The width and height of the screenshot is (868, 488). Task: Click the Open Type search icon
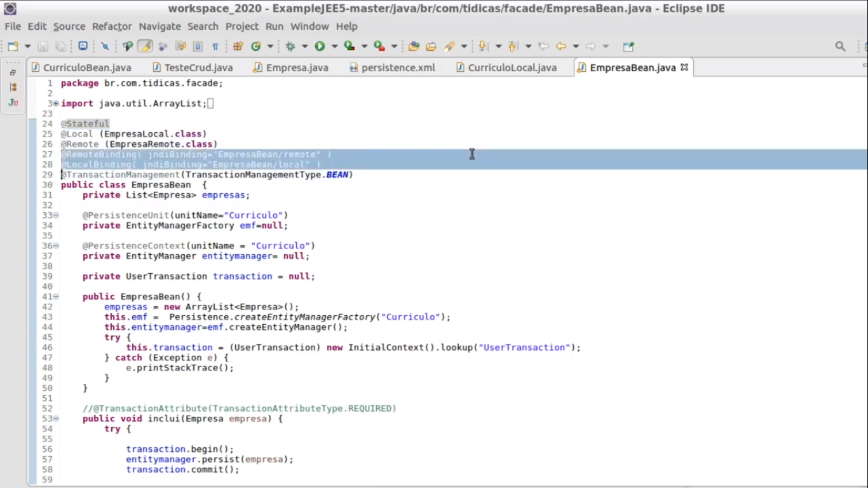point(128,46)
